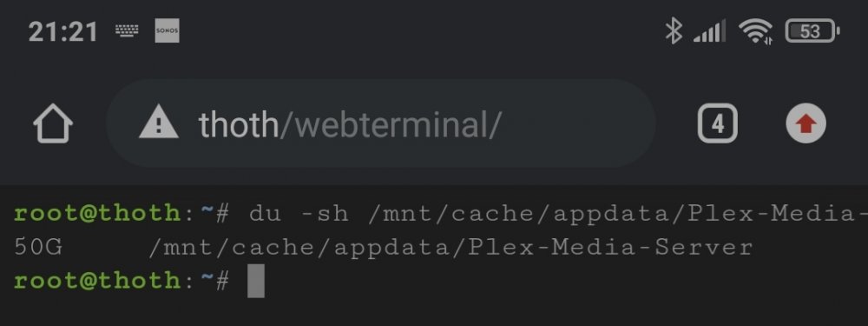Click the Plex-Media-Server output path
868x326 pixels.
tap(450, 247)
